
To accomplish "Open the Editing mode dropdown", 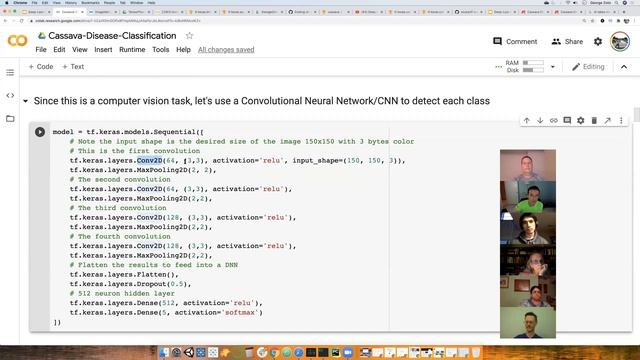I will point(588,67).
